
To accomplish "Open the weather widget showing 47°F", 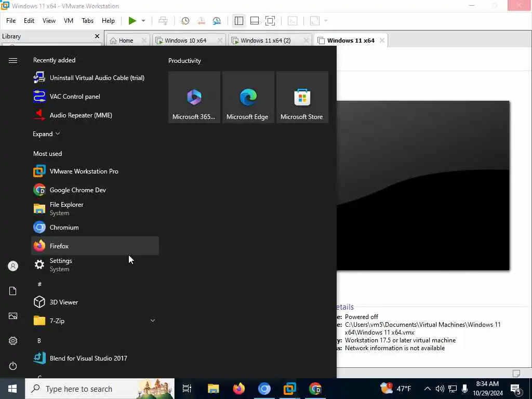I will (x=396, y=389).
